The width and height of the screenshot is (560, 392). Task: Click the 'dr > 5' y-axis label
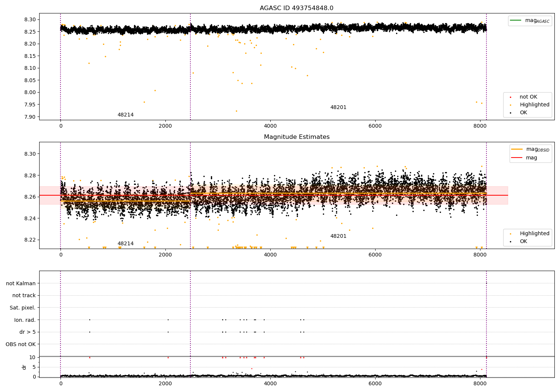pyautogui.click(x=28, y=332)
